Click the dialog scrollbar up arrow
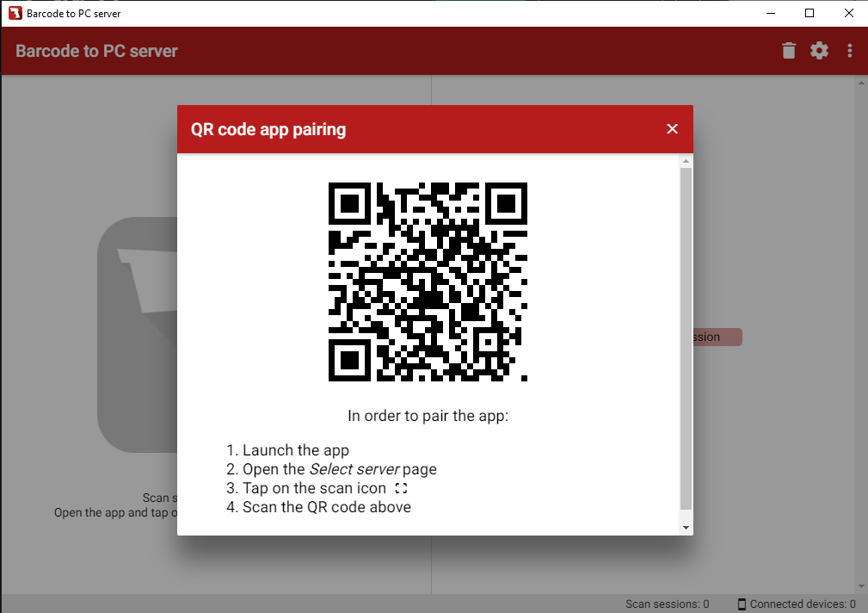Screen dimensions: 868x613 click(686, 161)
